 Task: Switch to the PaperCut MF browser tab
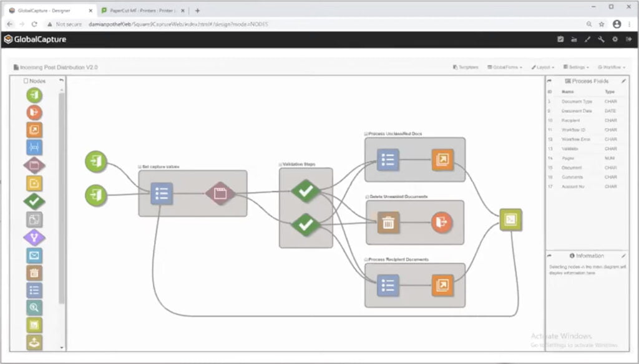(x=142, y=11)
